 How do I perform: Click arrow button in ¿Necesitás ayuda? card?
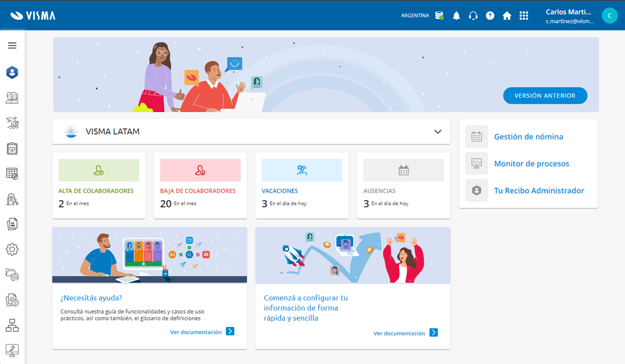pos(230,331)
